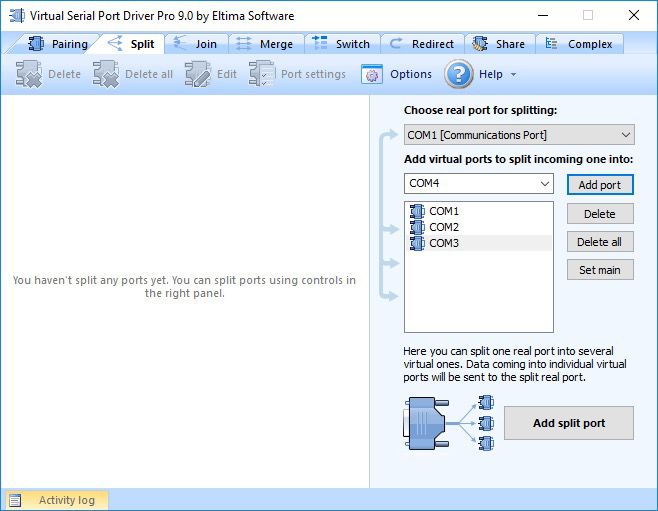Image resolution: width=658 pixels, height=511 pixels.
Task: Minimize the Virtual Serial Port Driver window
Action: (x=543, y=16)
